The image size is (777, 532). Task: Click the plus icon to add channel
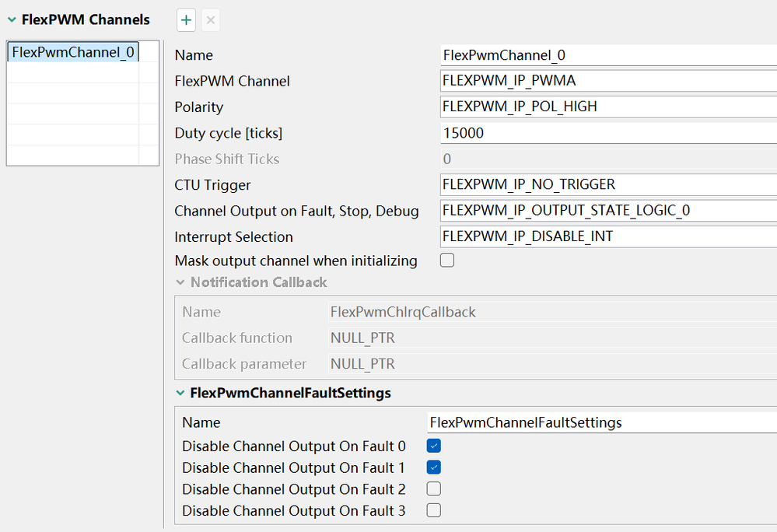(x=186, y=20)
